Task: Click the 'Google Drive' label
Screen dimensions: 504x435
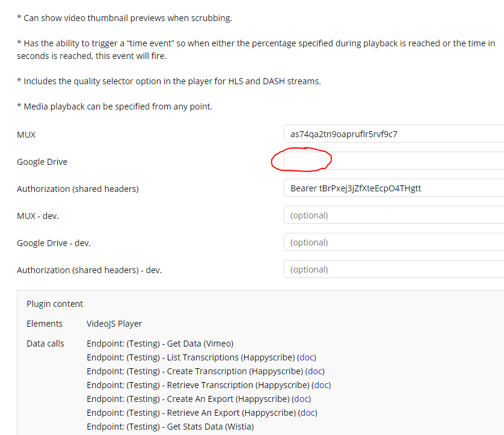Action: (42, 162)
